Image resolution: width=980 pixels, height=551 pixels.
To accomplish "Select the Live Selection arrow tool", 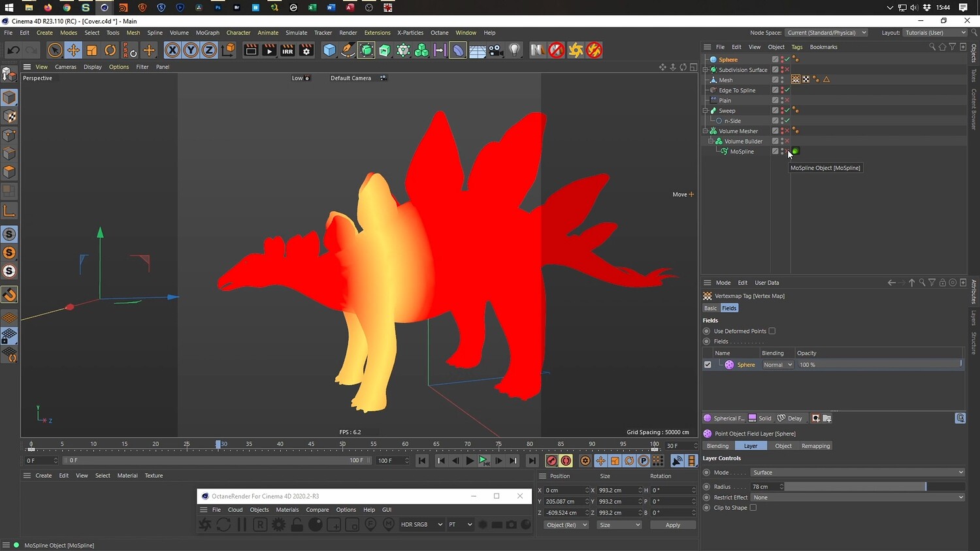I will [55, 50].
